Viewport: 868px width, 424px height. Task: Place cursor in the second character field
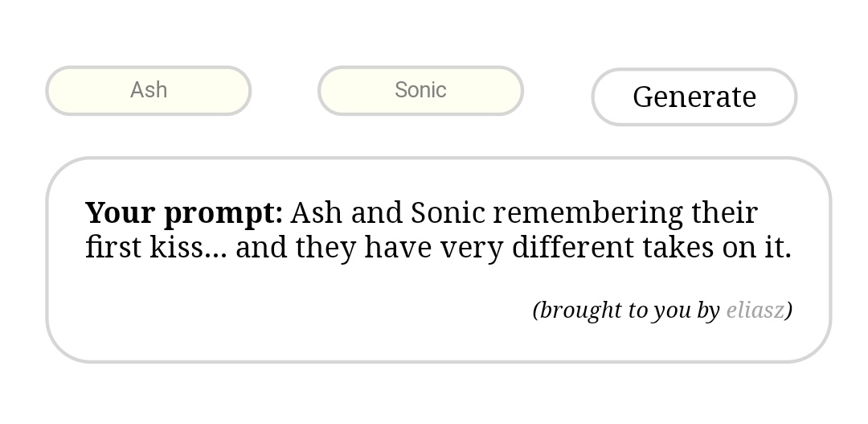pyautogui.click(x=420, y=90)
